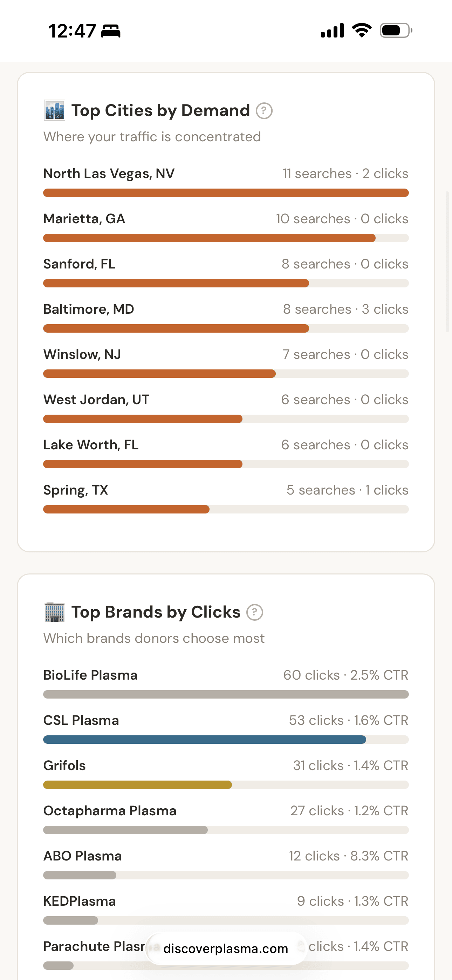
Task: Tap the Wi-Fi status icon
Action: click(362, 30)
